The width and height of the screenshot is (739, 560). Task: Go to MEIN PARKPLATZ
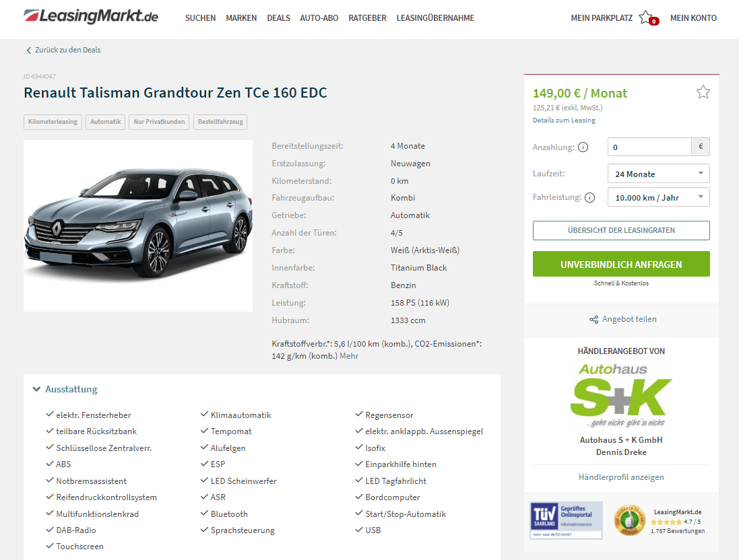coord(602,18)
